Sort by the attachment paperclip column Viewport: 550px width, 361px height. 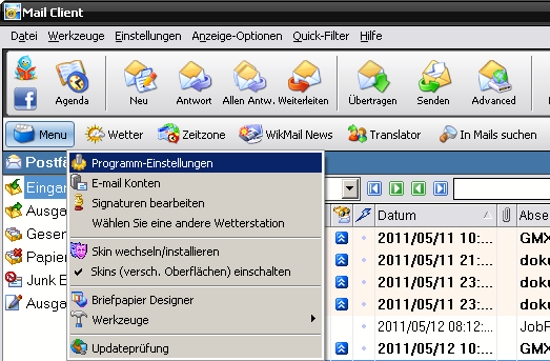click(506, 215)
